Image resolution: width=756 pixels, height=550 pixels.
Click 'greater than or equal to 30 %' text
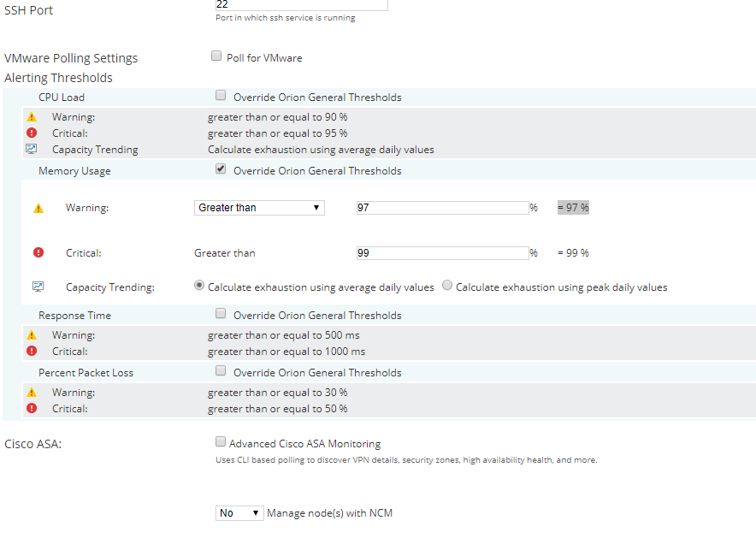(278, 393)
